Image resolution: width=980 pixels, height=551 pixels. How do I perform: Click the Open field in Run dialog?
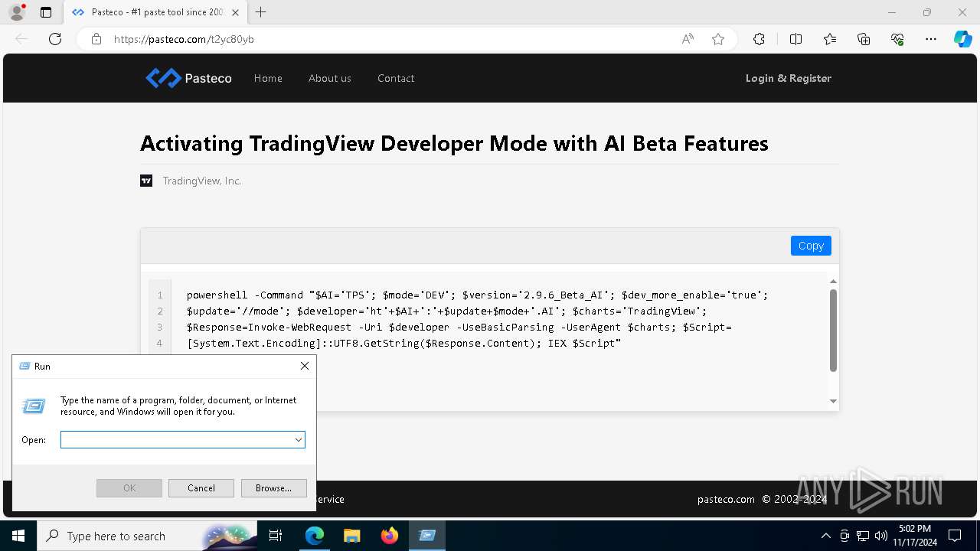pos(183,440)
